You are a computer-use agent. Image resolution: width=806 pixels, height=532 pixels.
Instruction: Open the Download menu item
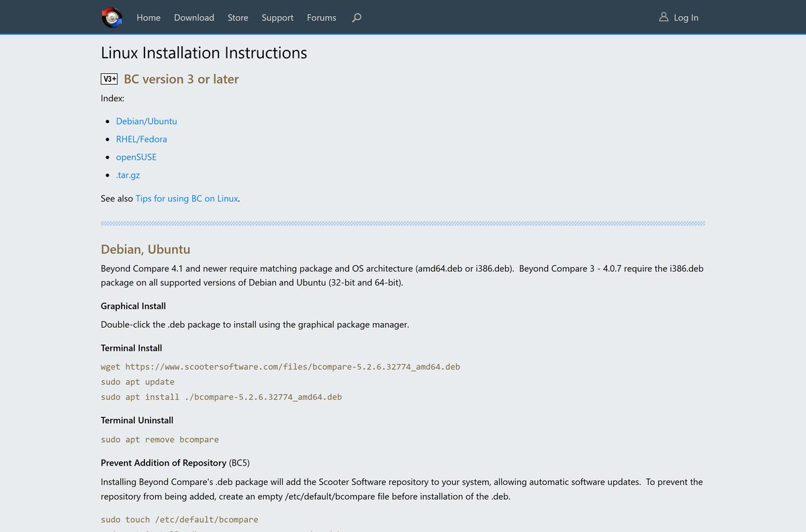pos(194,17)
